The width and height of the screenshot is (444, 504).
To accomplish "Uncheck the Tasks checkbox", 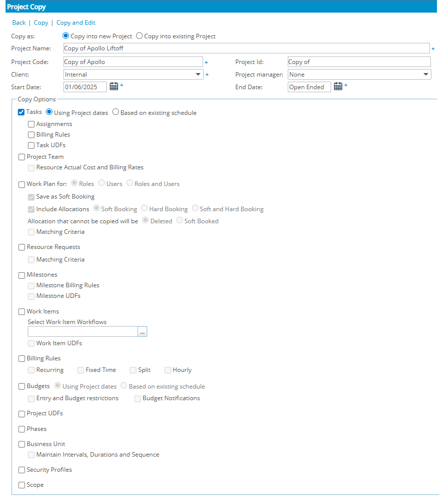I will (21, 112).
